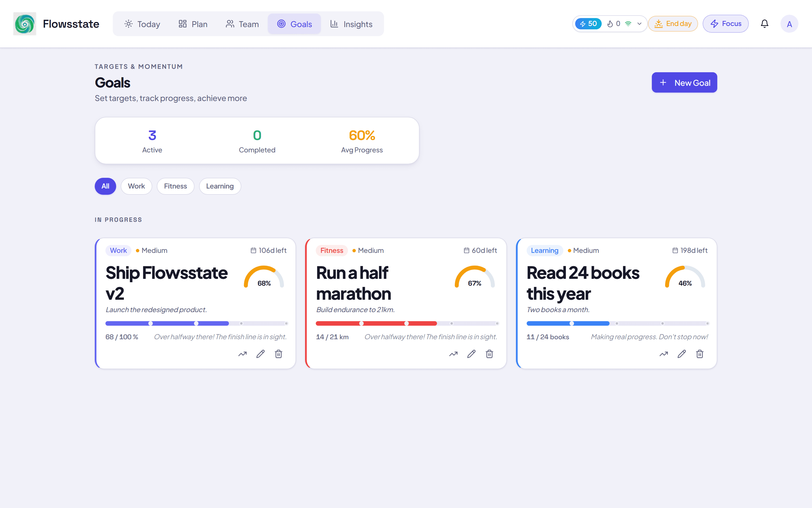
Task: Click the 68 / 100 % value
Action: (122, 337)
